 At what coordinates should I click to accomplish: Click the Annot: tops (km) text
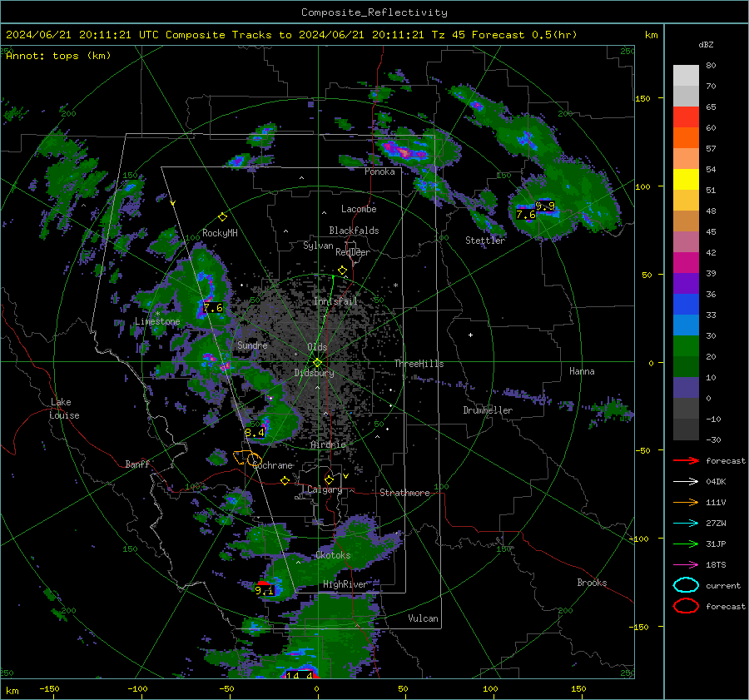tap(58, 56)
